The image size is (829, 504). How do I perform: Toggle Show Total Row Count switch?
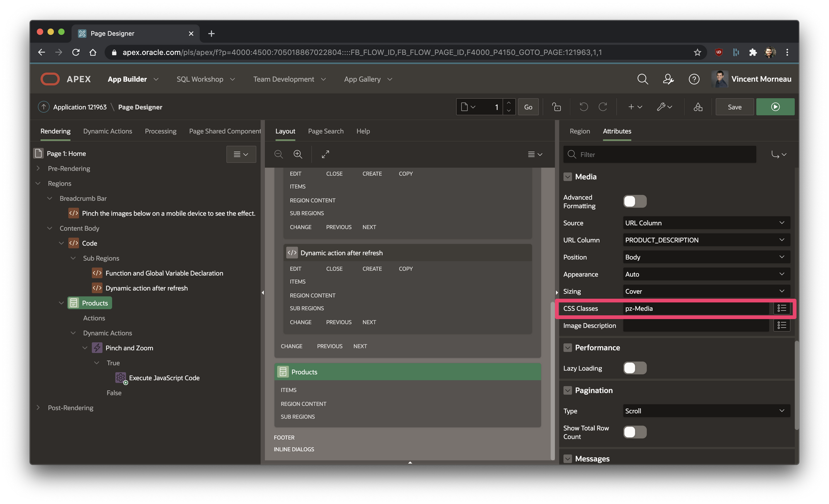pos(635,432)
